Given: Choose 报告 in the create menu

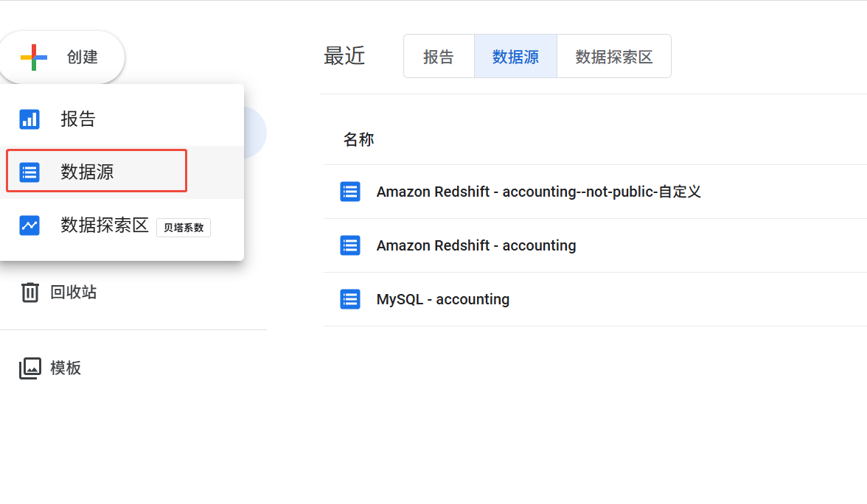Looking at the screenshot, I should click(78, 119).
